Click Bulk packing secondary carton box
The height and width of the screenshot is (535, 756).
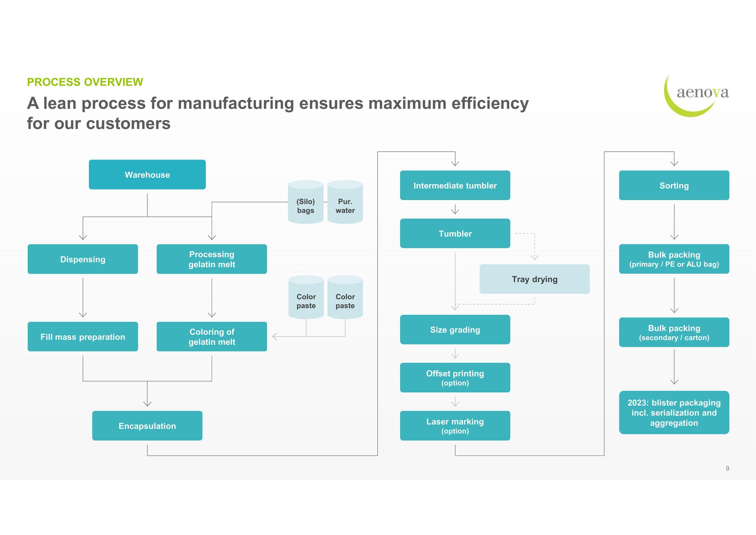click(674, 333)
